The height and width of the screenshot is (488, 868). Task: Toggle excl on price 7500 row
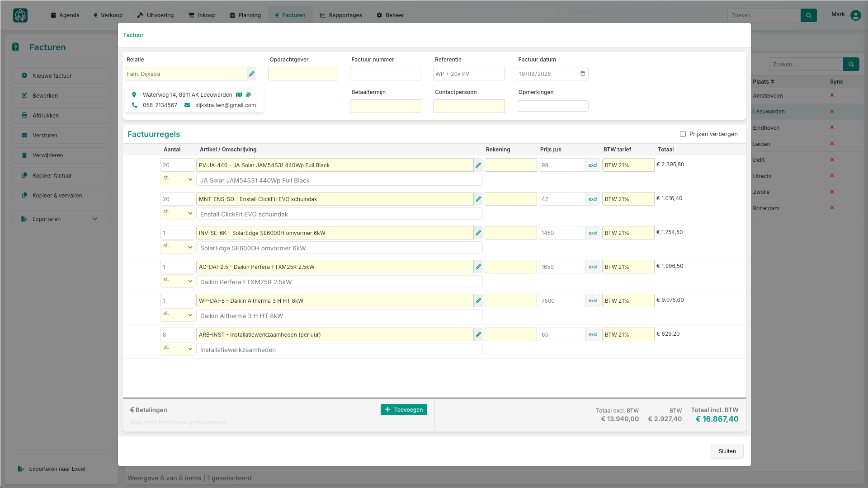593,301
